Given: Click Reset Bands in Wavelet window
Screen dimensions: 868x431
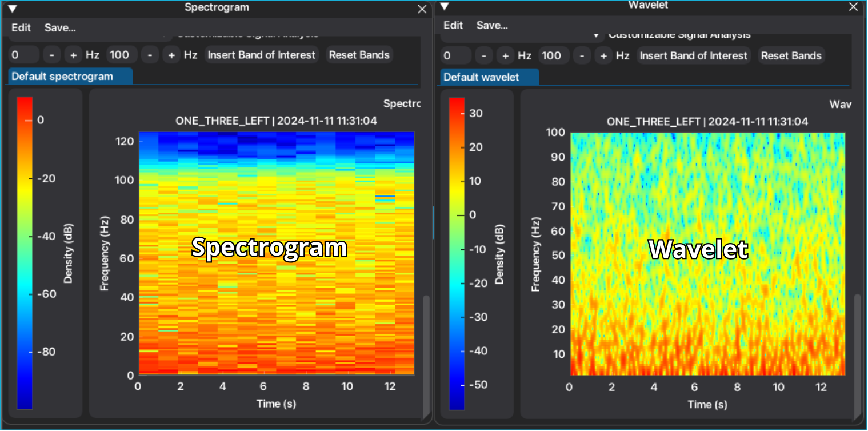Looking at the screenshot, I should click(x=791, y=55).
